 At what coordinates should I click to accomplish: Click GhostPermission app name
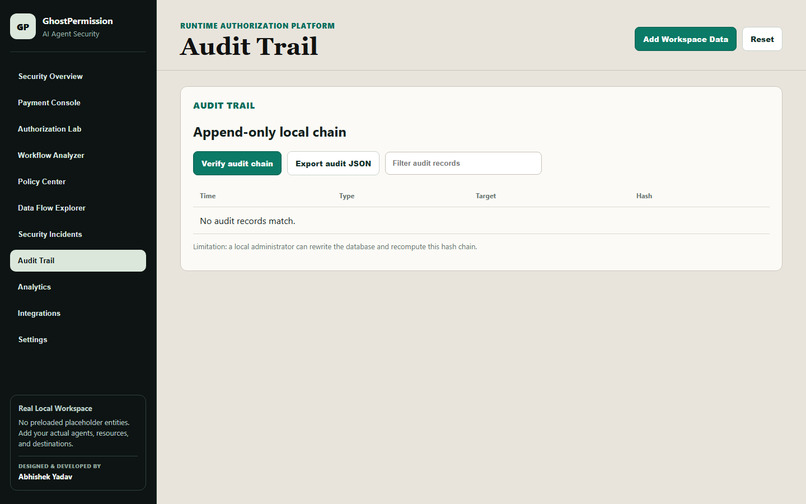78,21
